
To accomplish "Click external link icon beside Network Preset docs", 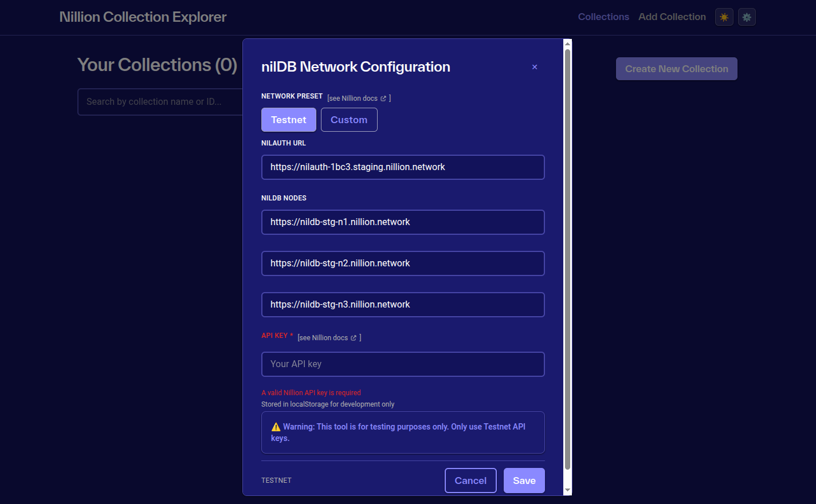I will click(383, 99).
